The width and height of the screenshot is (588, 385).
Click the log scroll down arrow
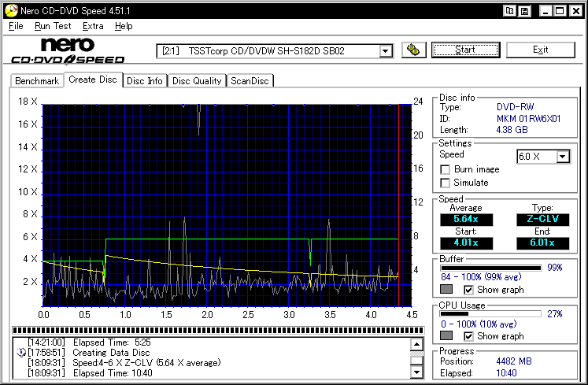417,372
